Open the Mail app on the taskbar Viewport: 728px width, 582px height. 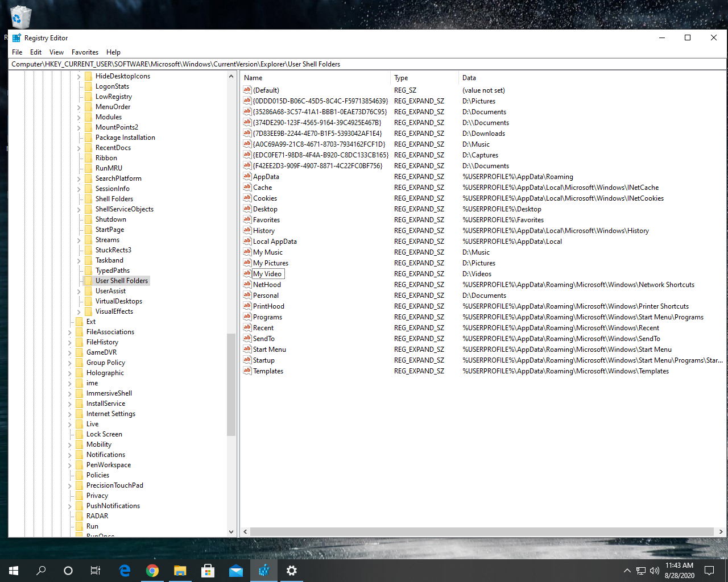click(236, 571)
